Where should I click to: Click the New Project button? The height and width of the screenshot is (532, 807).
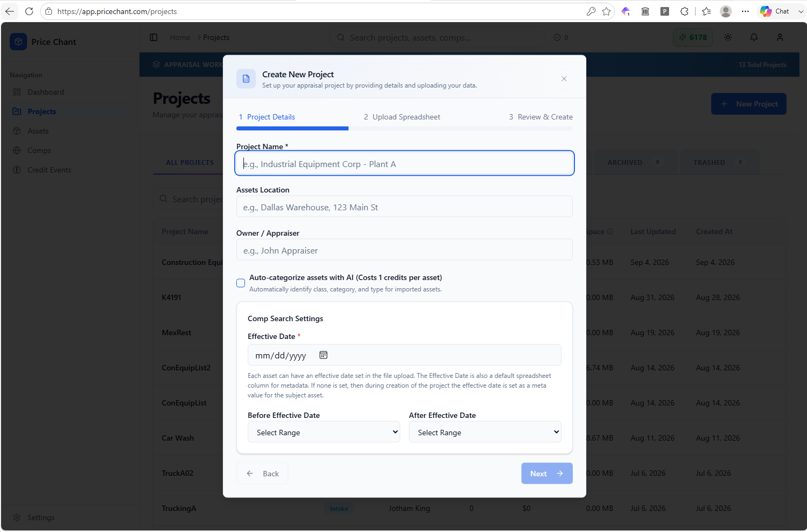click(749, 104)
